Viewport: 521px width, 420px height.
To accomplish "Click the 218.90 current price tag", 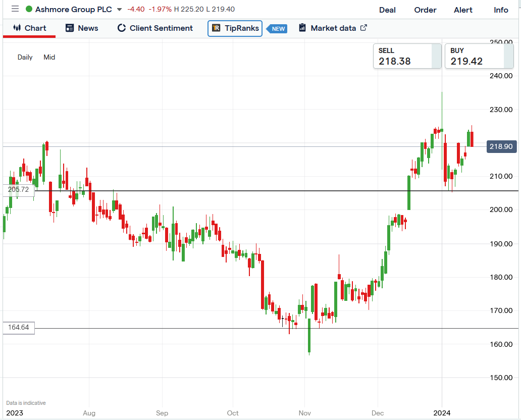I will pos(501,146).
